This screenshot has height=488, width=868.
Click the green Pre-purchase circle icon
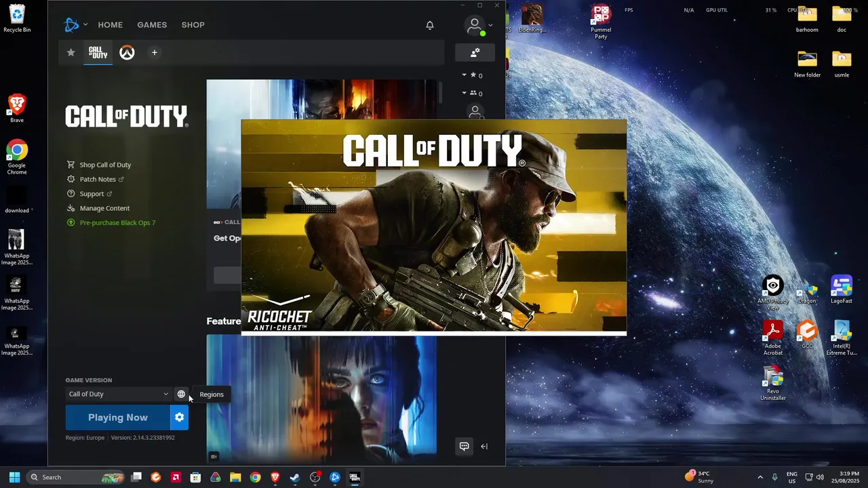[71, 222]
